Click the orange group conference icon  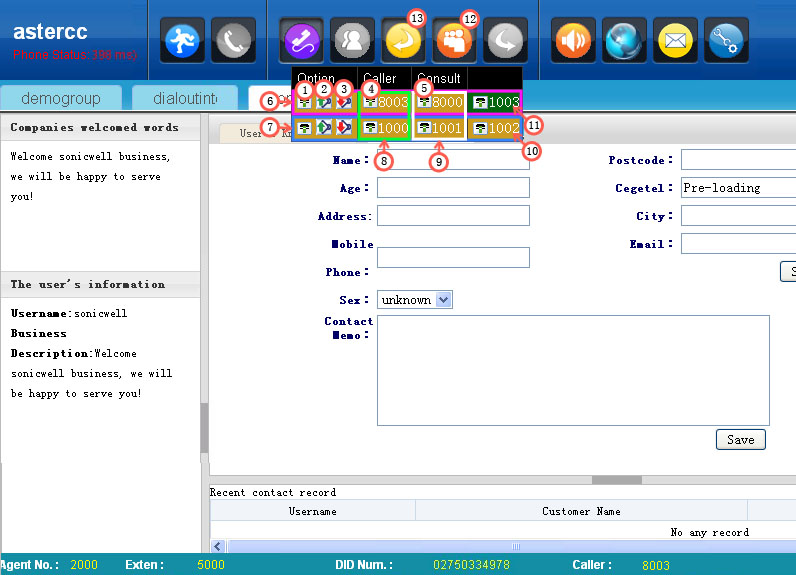coord(454,41)
